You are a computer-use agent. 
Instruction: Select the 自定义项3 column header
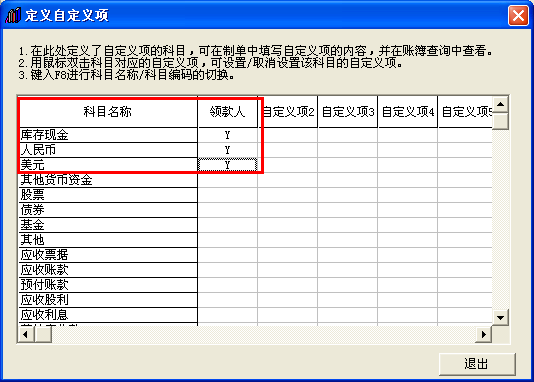coord(348,112)
